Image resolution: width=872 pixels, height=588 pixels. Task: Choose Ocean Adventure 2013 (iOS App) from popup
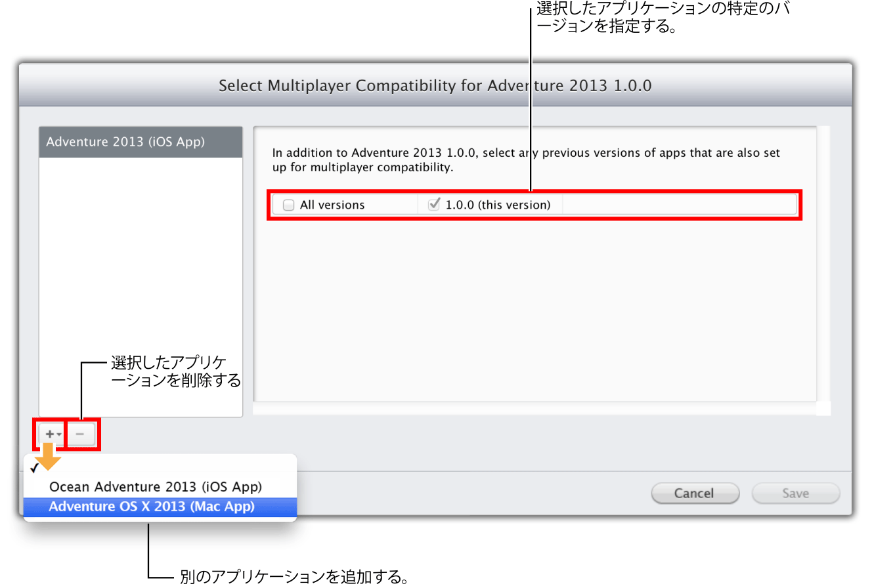(x=156, y=487)
